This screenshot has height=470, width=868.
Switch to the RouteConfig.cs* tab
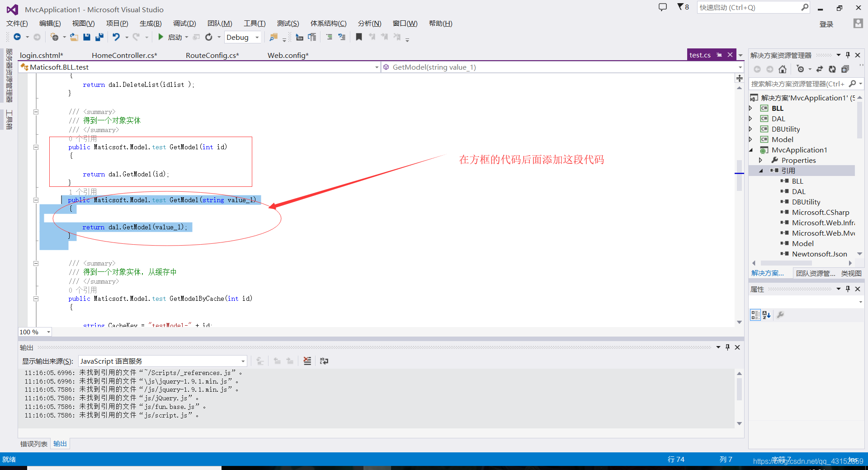coord(212,55)
